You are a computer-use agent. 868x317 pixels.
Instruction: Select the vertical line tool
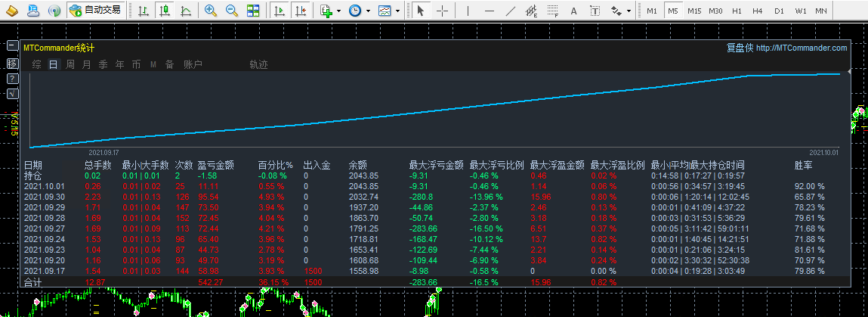pyautogui.click(x=468, y=10)
